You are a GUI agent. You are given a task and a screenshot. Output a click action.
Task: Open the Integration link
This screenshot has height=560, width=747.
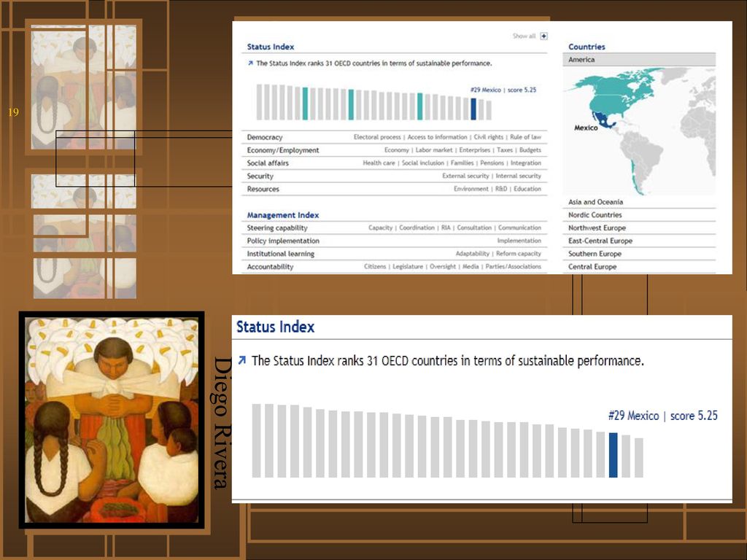tap(526, 163)
